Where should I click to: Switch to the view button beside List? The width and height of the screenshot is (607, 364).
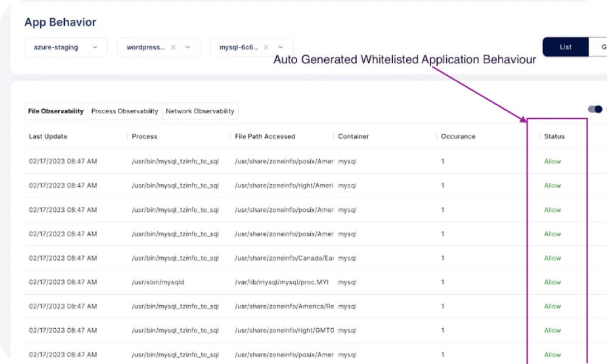pyautogui.click(x=600, y=47)
